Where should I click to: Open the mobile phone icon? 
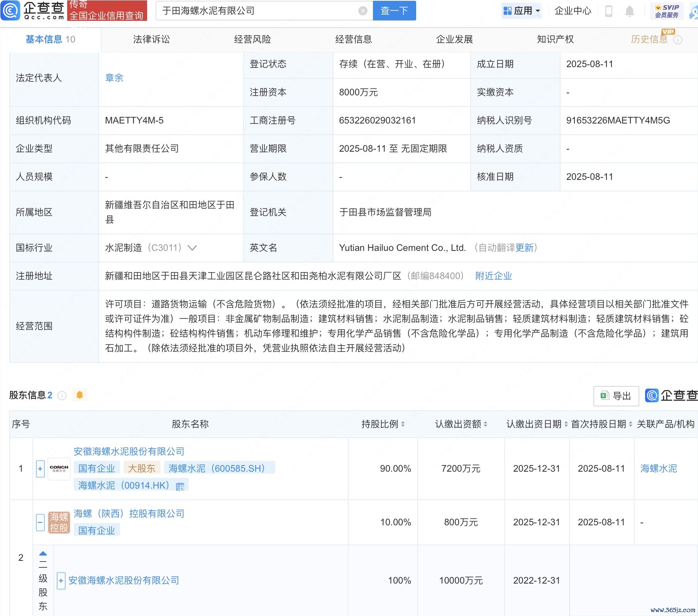click(609, 11)
